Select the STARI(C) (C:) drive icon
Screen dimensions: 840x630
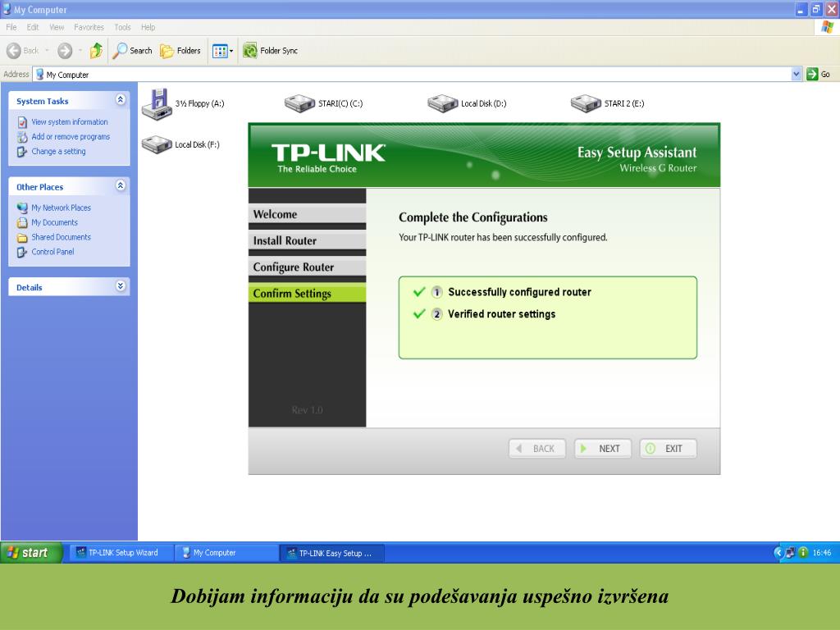click(x=299, y=103)
